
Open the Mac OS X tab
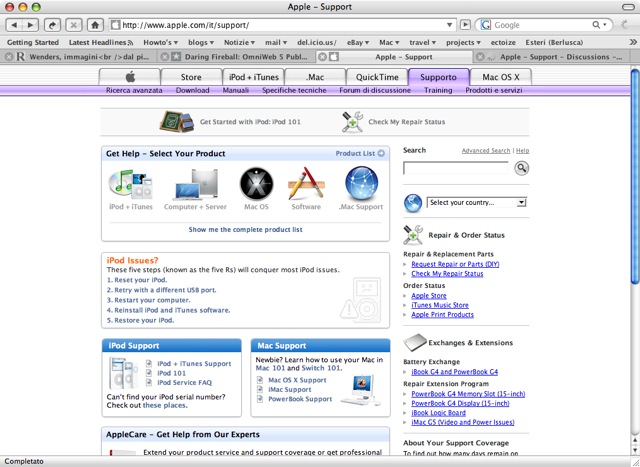[x=501, y=77]
